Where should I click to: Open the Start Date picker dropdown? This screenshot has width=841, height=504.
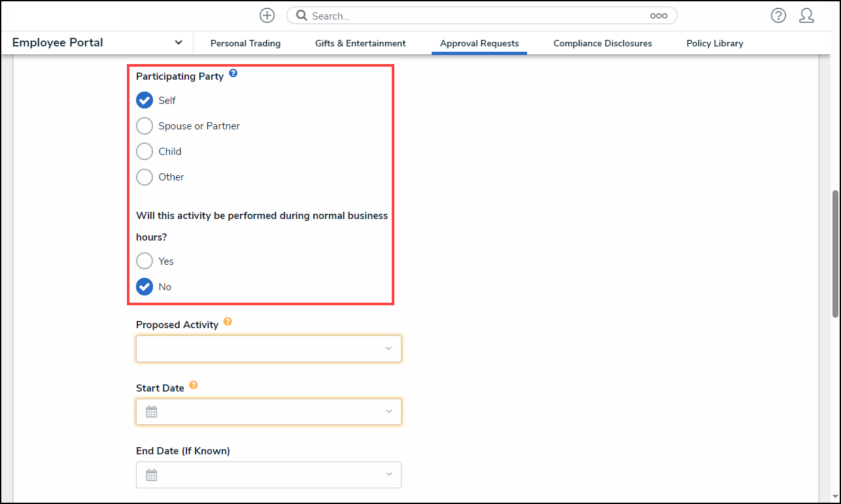(x=269, y=412)
